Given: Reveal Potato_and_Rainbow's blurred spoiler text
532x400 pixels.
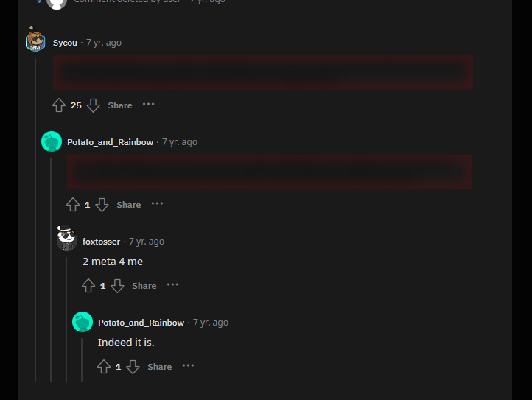Looking at the screenshot, I should tap(269, 172).
